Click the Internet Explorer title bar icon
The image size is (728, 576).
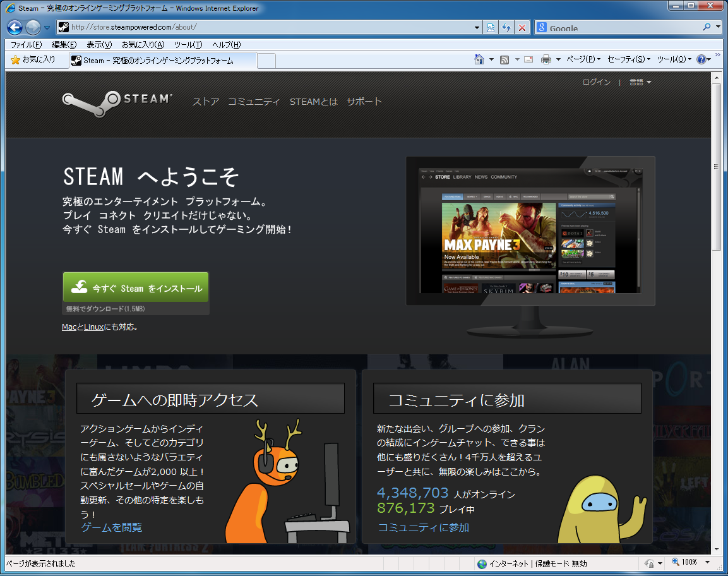(x=10, y=8)
